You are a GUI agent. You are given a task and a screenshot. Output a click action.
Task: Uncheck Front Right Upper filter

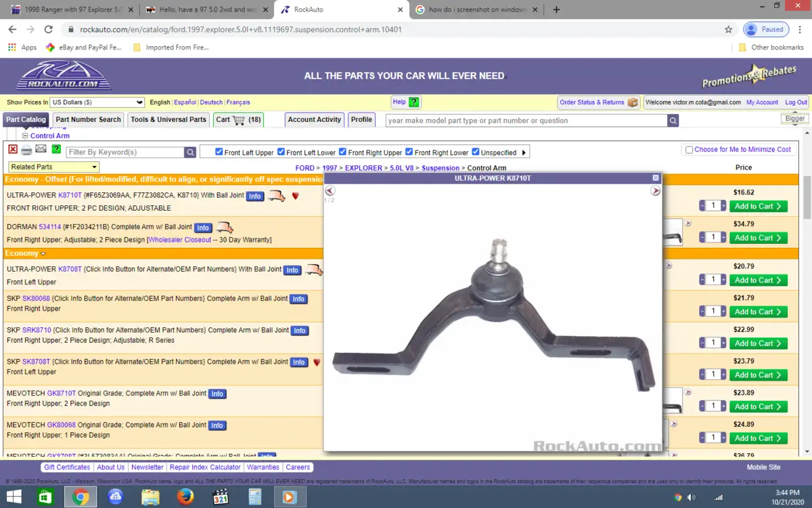tap(342, 152)
